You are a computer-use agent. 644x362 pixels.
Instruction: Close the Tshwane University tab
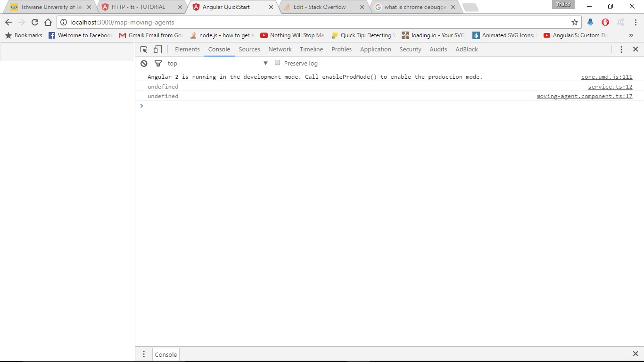coord(89,7)
